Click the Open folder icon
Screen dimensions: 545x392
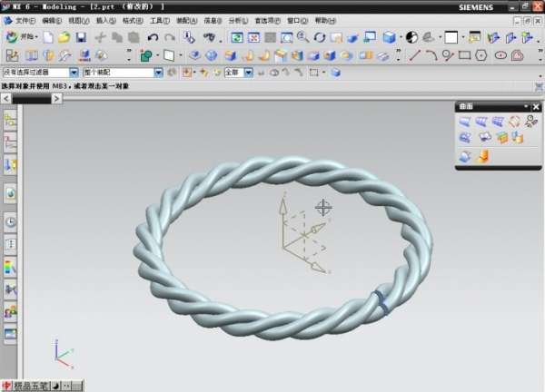coord(64,37)
